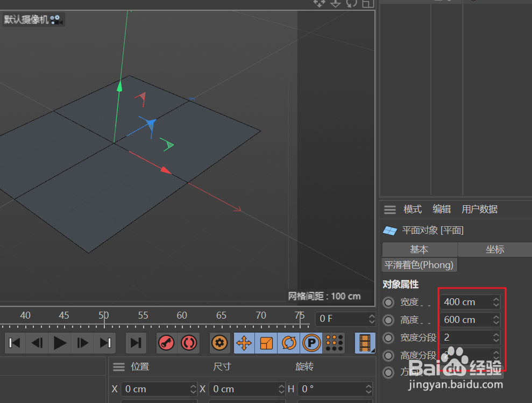The width and height of the screenshot is (532, 403).
Task: Toggle the animation circle beside 宽度分段
Action: click(x=388, y=337)
